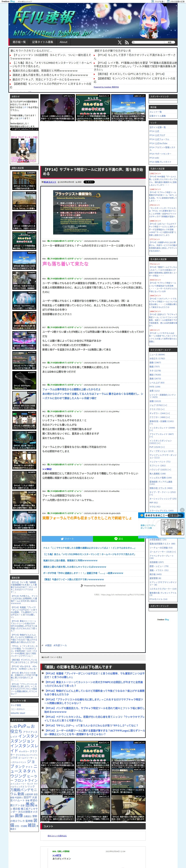Open the Powered by livedoor 相互RSS link
This screenshot has width=186, height=868.
(106, 87)
